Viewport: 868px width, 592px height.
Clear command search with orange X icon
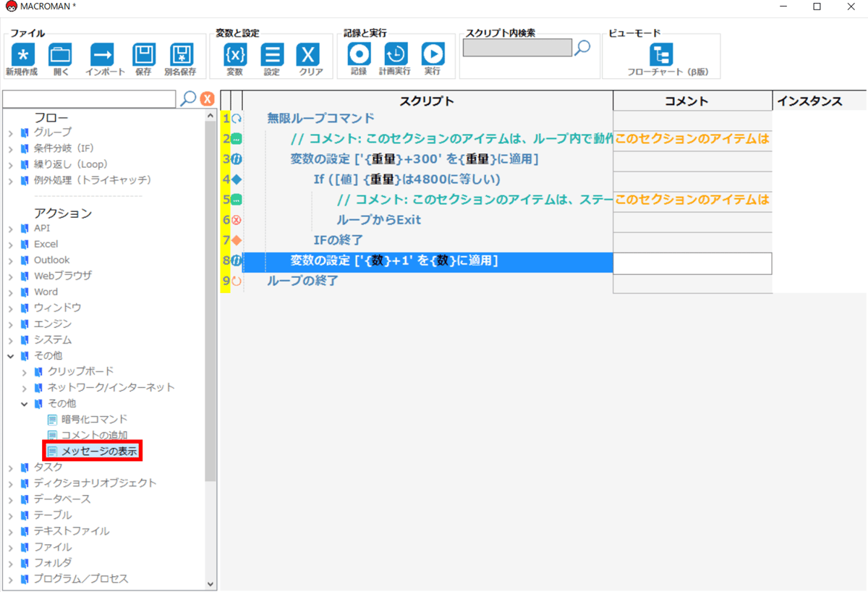(x=207, y=99)
